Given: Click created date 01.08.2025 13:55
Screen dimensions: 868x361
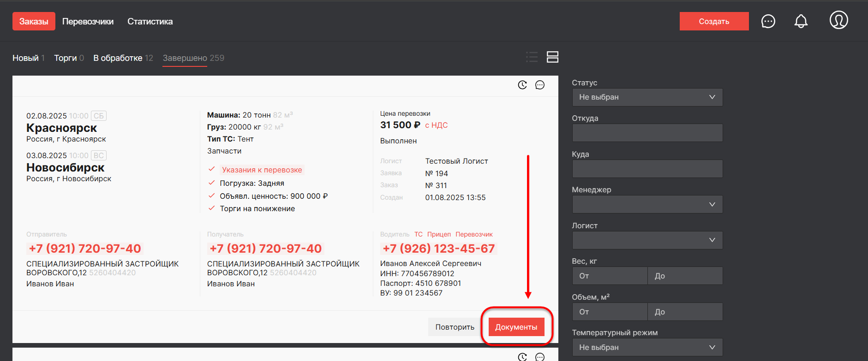Looking at the screenshot, I should pyautogui.click(x=455, y=197).
